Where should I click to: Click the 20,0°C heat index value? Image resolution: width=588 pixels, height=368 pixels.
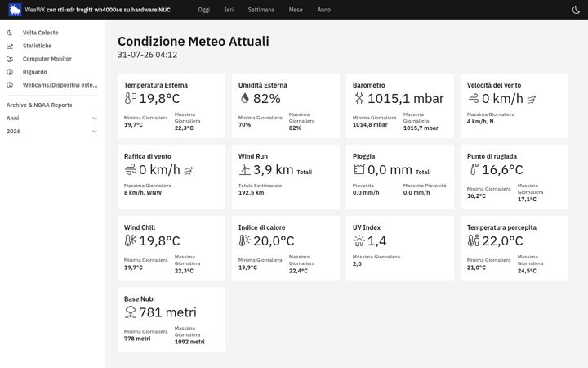click(x=274, y=241)
